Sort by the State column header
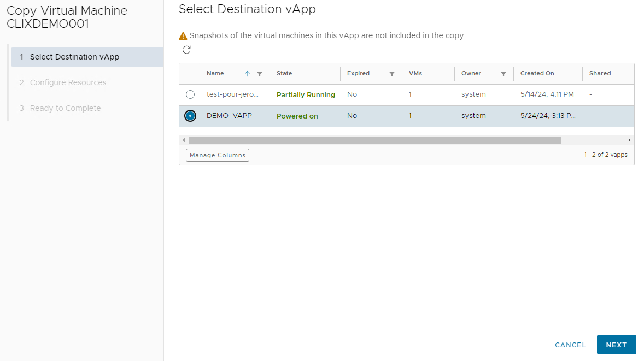644x361 pixels. coord(284,74)
